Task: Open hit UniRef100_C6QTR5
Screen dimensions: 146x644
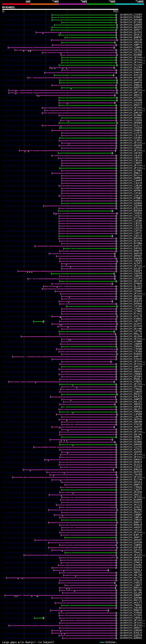Action: pos(131,274)
